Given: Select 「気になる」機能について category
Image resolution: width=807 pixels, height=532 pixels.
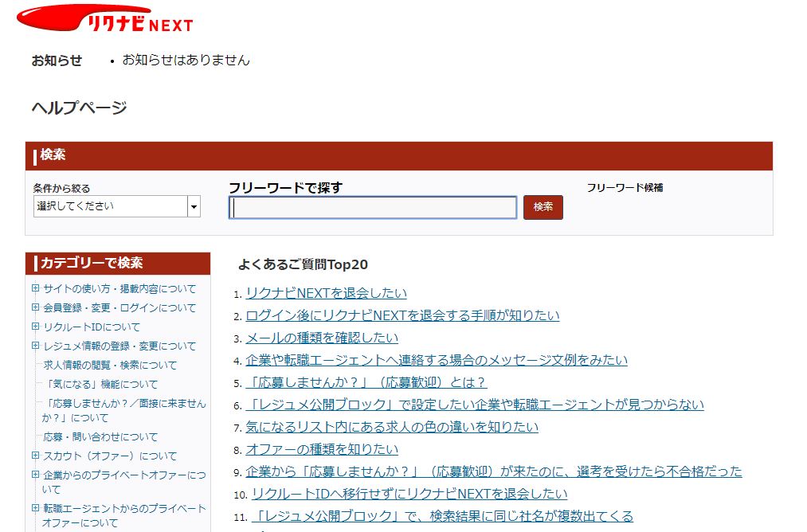Looking at the screenshot, I should 100,385.
